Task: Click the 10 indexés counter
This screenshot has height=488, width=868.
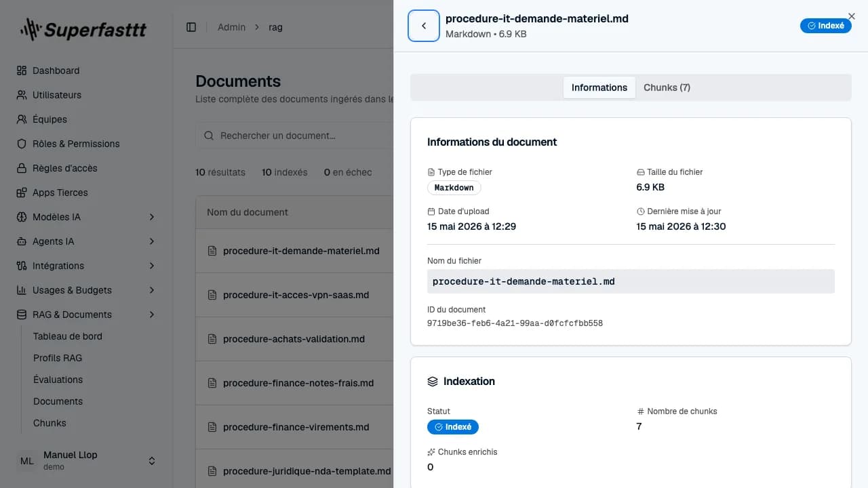Action: [285, 172]
